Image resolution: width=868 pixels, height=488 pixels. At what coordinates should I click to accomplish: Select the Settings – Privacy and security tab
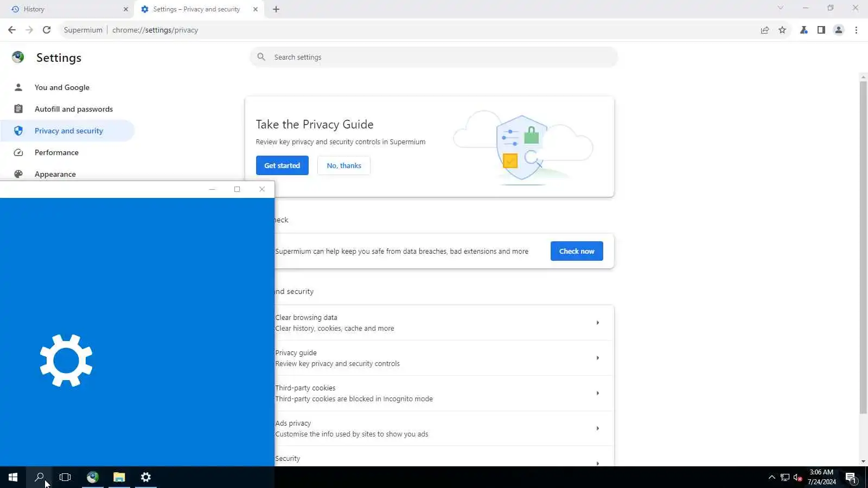coord(199,9)
